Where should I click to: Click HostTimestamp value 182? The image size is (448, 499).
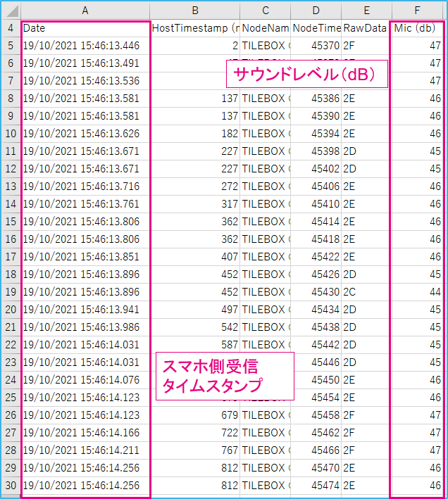(195, 134)
